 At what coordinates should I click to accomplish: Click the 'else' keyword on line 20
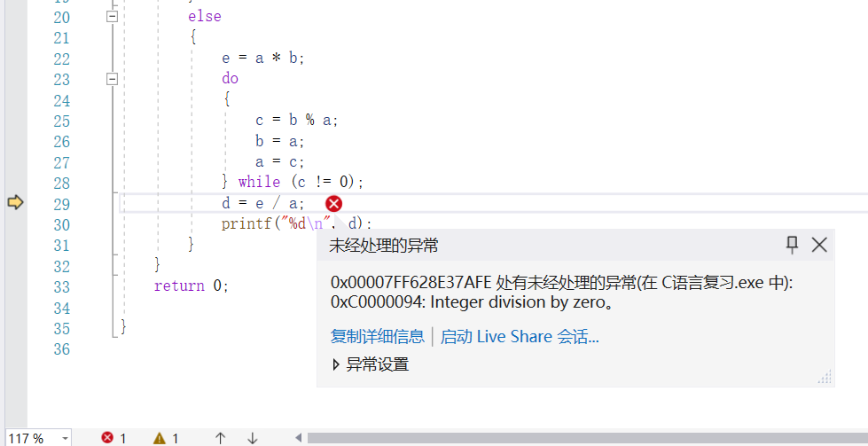coord(204,17)
